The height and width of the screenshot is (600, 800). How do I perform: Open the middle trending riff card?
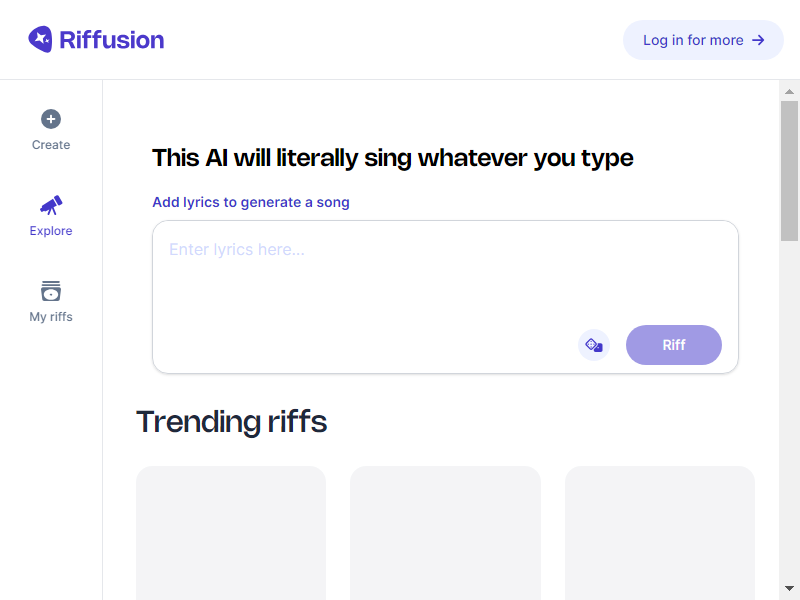click(444, 533)
